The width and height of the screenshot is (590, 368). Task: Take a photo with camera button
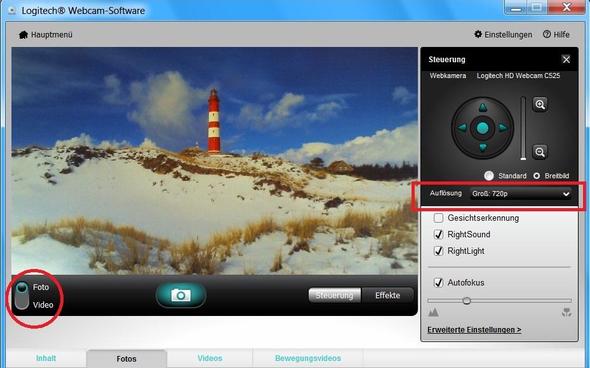[181, 295]
